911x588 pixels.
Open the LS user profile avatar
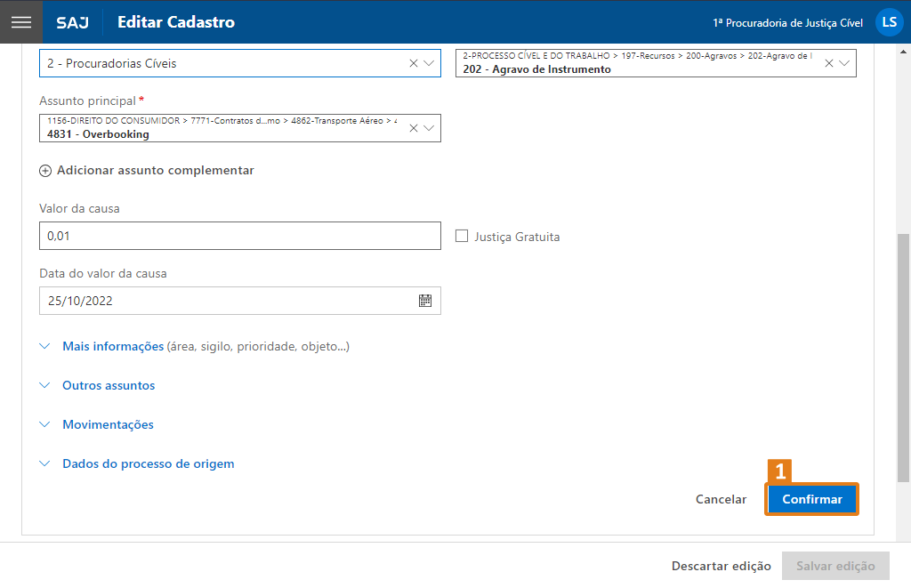[x=889, y=22]
